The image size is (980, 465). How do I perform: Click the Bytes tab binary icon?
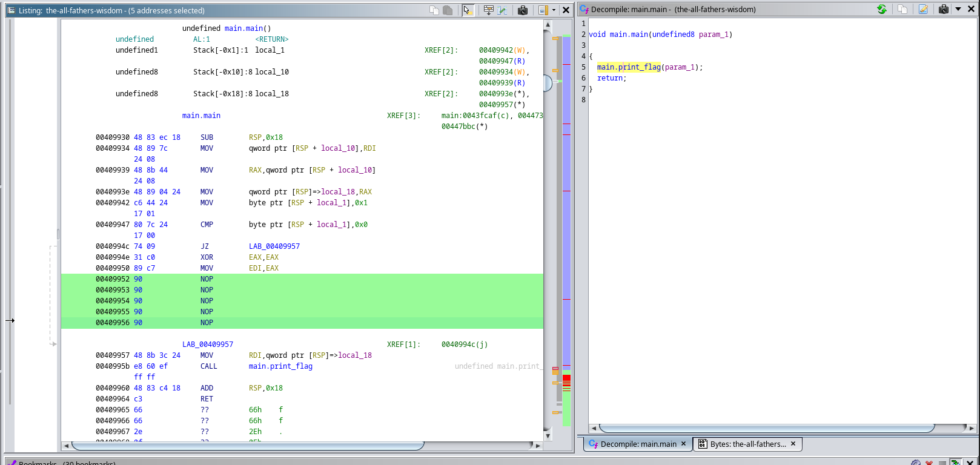tap(702, 444)
